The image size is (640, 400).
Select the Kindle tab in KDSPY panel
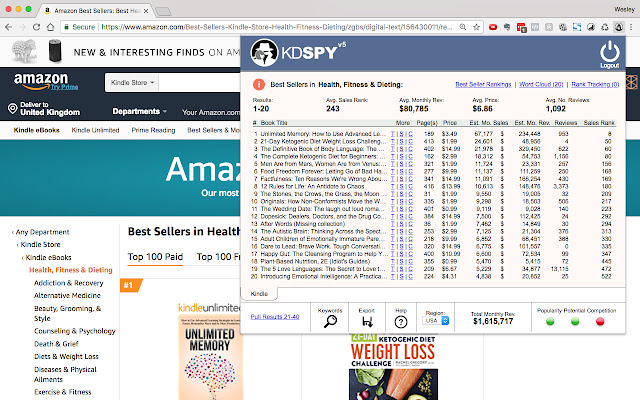[259, 293]
